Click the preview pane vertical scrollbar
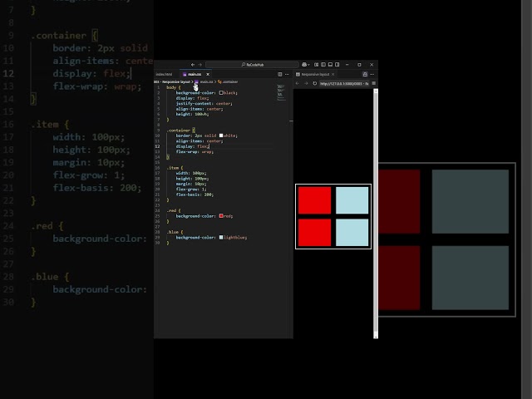 (x=376, y=214)
